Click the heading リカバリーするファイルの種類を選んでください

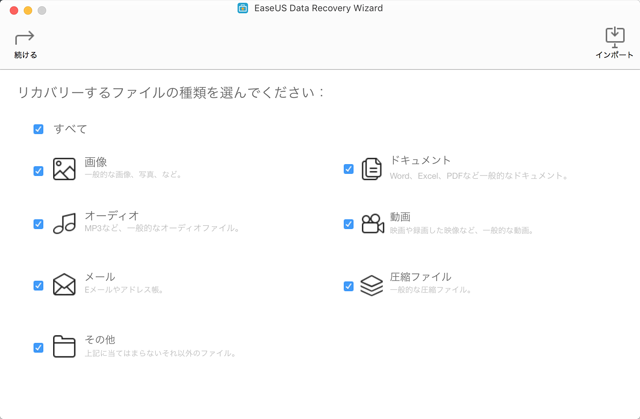coord(171,93)
